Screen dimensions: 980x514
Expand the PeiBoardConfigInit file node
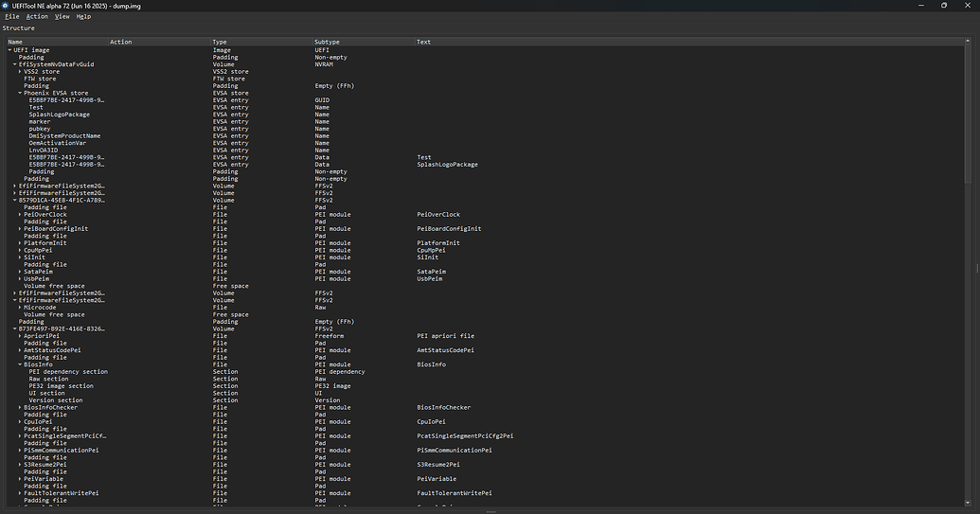click(20, 229)
